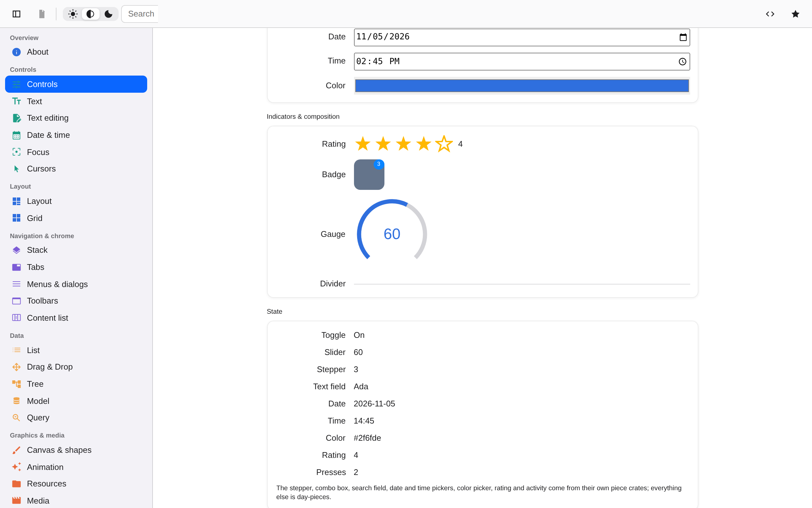
Task: Go to the About page label
Action: (37, 52)
